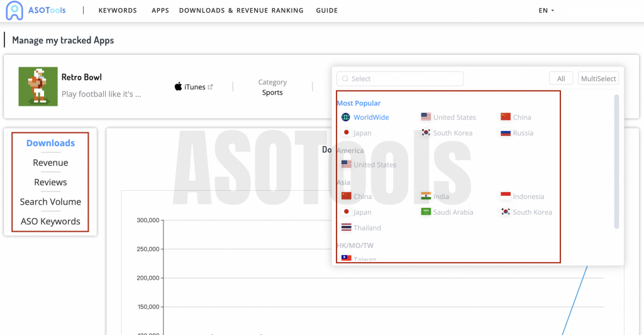Select Thailand country text

(x=367, y=228)
